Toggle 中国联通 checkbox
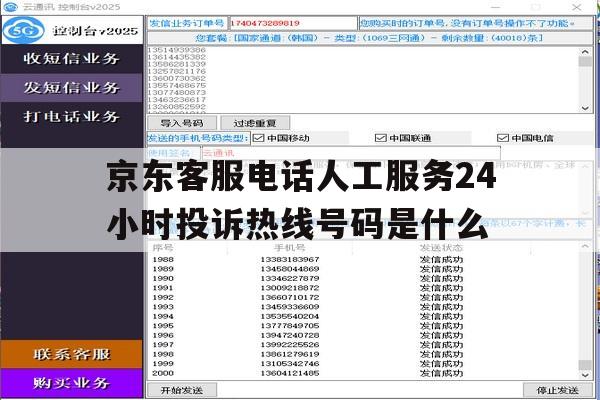This screenshot has height=400, width=600. tap(380, 138)
